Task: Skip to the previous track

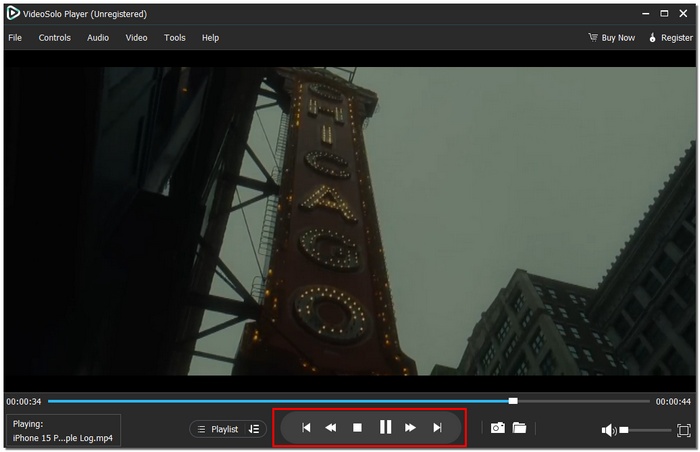Action: pos(306,428)
